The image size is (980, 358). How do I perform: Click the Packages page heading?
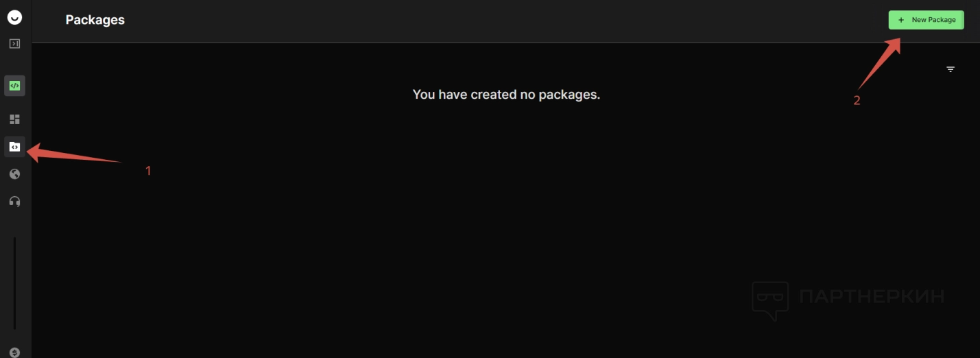(x=95, y=20)
